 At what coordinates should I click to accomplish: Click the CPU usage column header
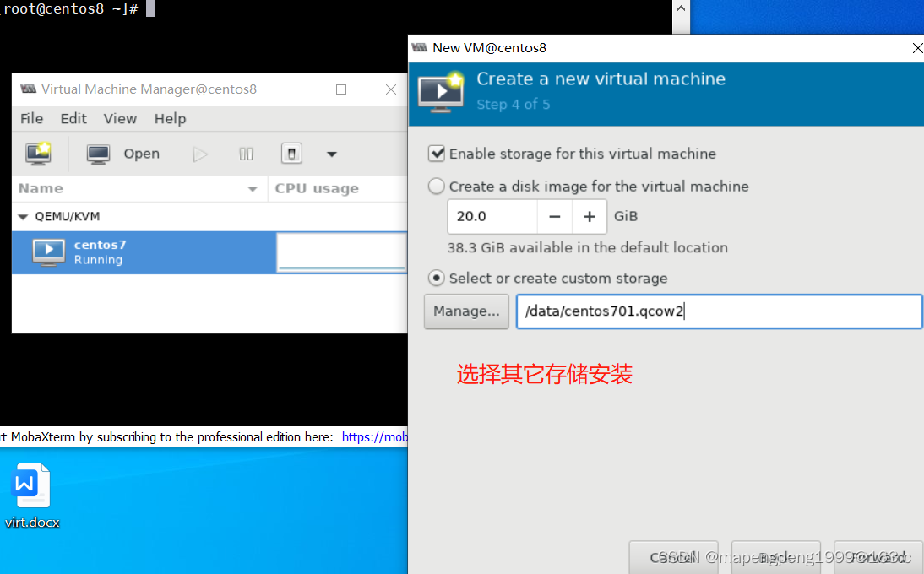[338, 188]
